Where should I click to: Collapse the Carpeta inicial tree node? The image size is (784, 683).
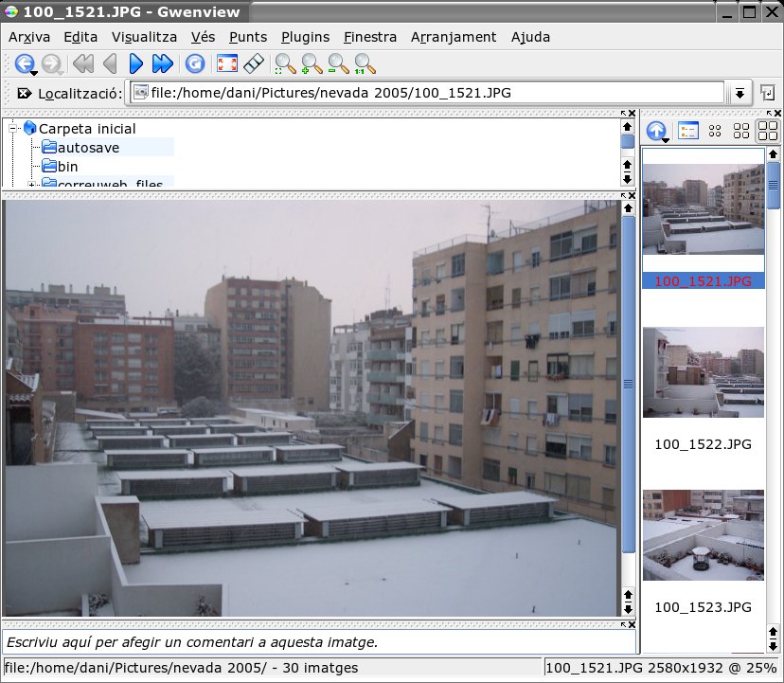tap(13, 129)
